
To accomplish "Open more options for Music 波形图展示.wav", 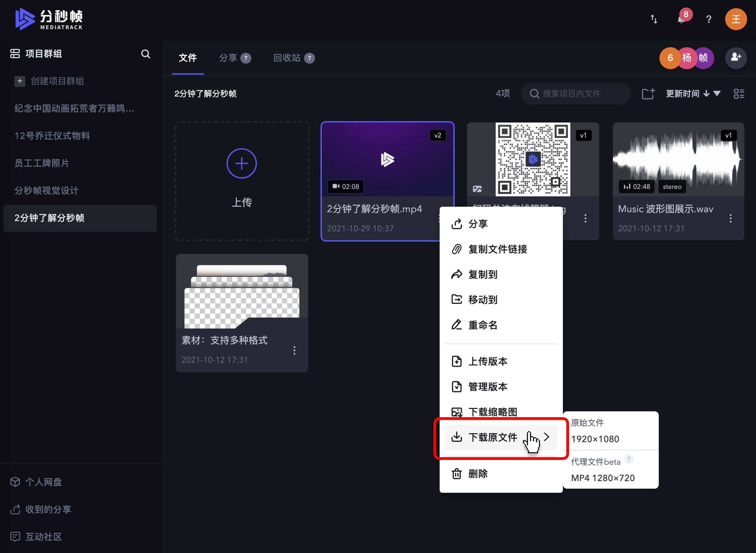I will point(730,218).
